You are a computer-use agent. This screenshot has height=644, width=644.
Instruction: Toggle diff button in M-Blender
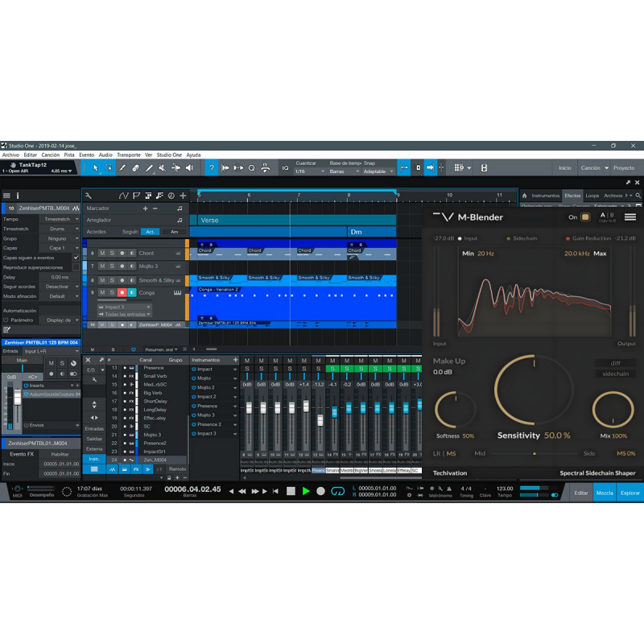[615, 363]
